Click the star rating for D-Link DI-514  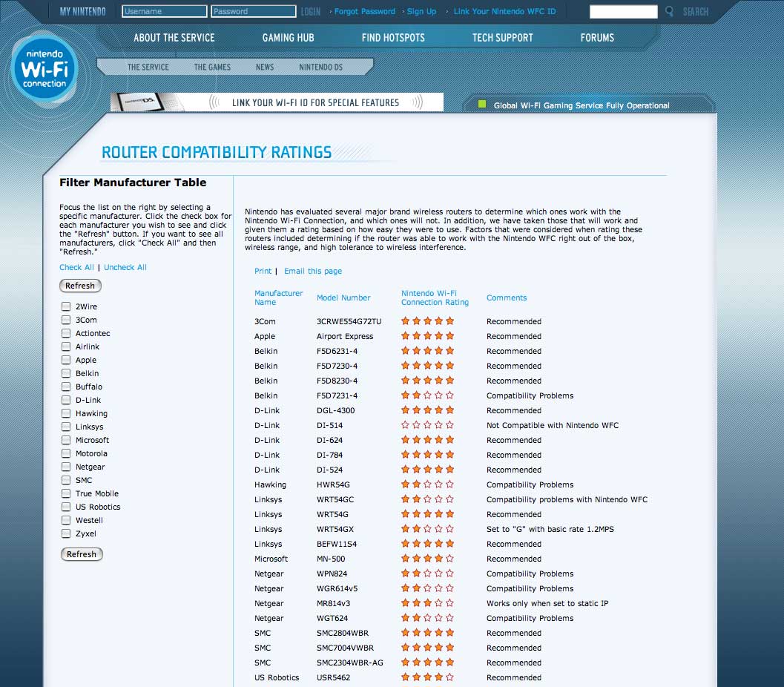[x=427, y=425]
